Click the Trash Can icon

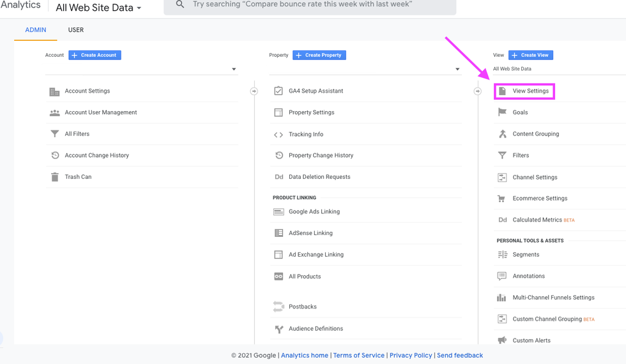pyautogui.click(x=54, y=177)
